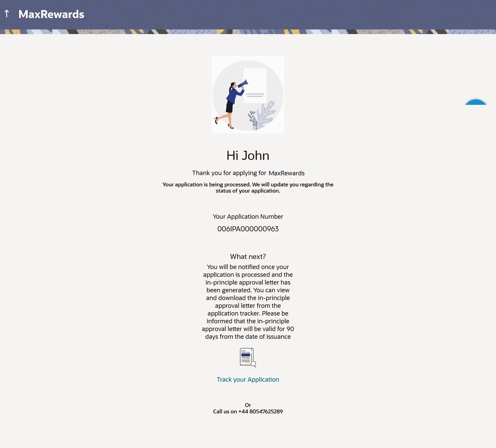Click the Thank you for applying text
Image resolution: width=496 pixels, height=448 pixels.
point(229,173)
